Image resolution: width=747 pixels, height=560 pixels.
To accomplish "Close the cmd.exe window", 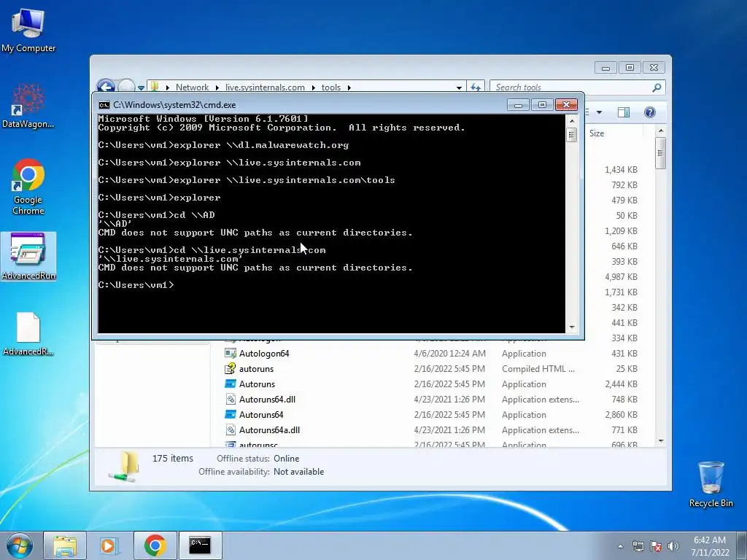I will point(566,105).
